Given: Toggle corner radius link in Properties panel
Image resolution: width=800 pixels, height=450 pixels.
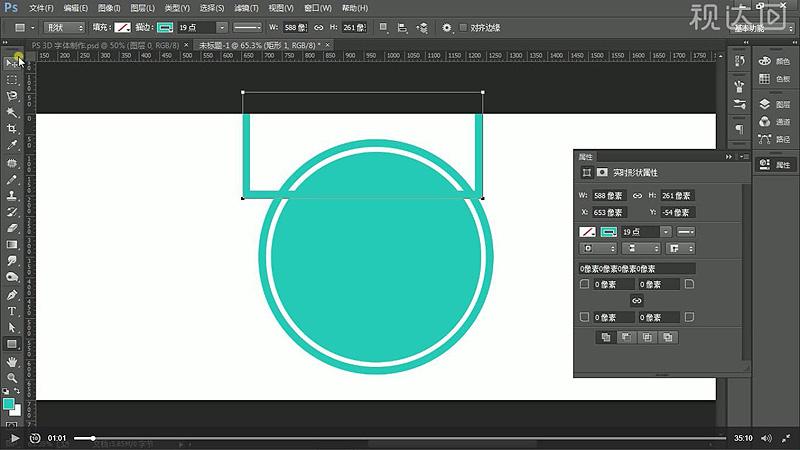Looking at the screenshot, I should 636,301.
